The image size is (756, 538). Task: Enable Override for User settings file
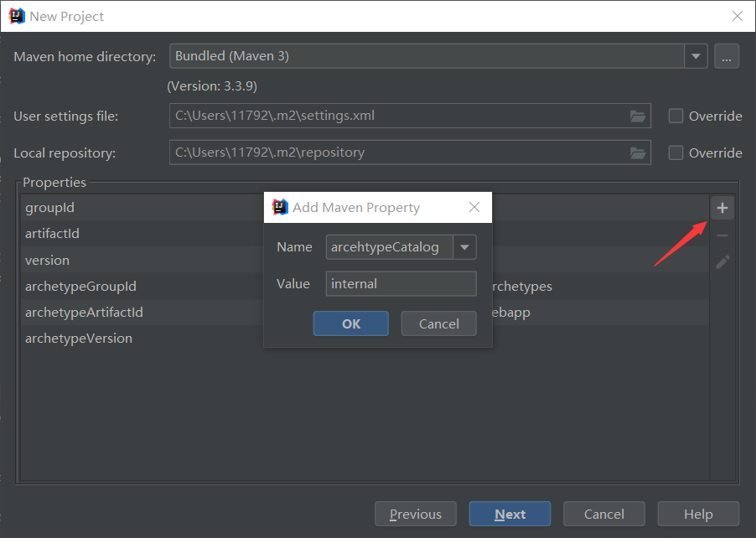676,116
